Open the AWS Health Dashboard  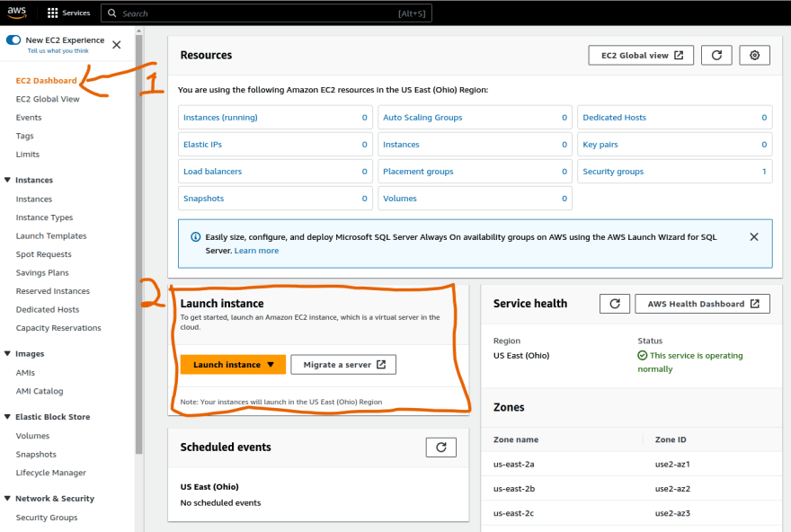pos(702,304)
